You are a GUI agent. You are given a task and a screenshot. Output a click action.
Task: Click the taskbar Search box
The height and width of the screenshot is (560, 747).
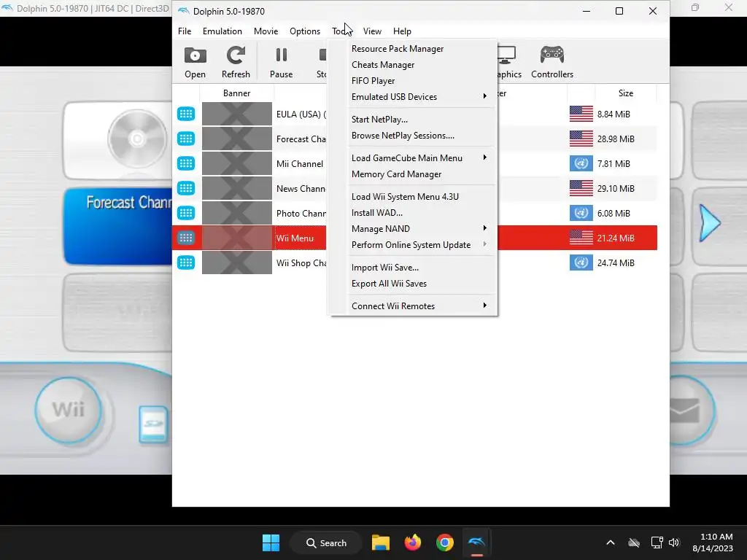pos(326,542)
